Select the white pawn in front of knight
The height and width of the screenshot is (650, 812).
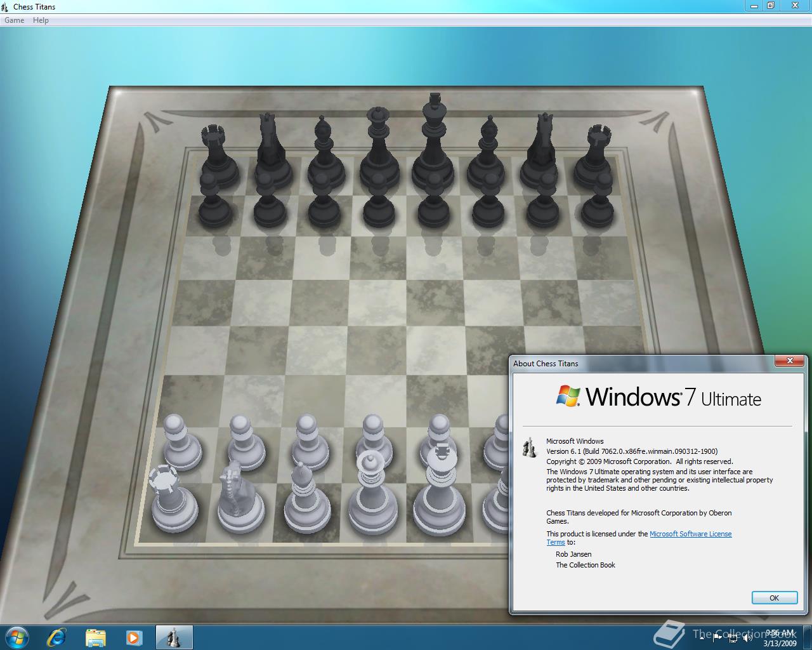(x=246, y=443)
